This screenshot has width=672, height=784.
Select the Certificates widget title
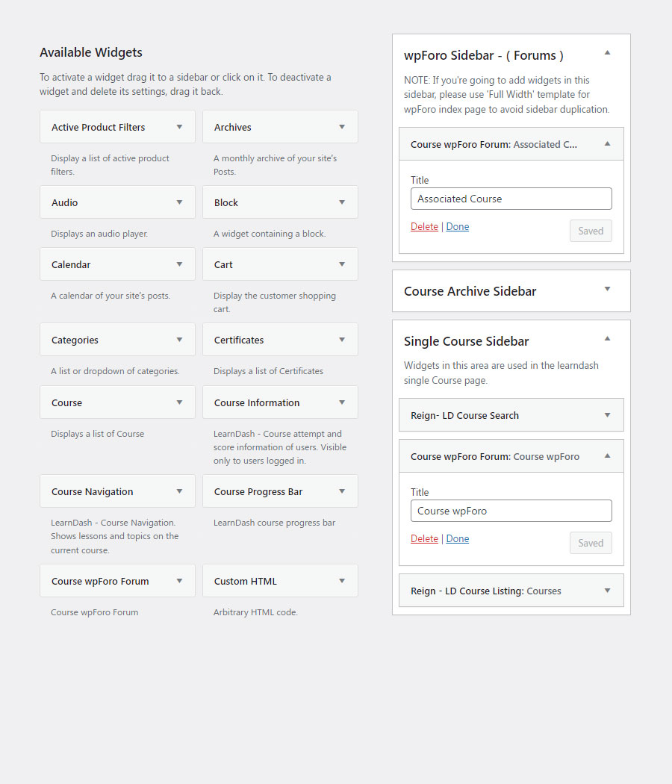coord(239,340)
